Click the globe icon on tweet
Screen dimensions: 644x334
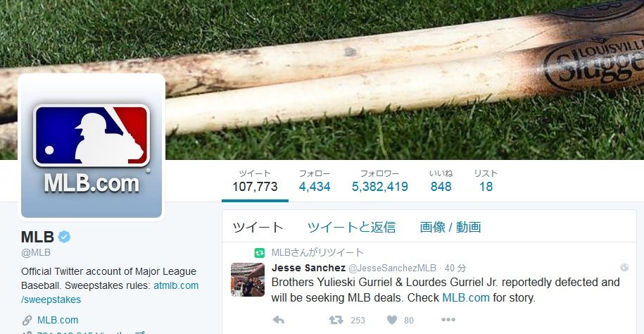click(x=624, y=268)
